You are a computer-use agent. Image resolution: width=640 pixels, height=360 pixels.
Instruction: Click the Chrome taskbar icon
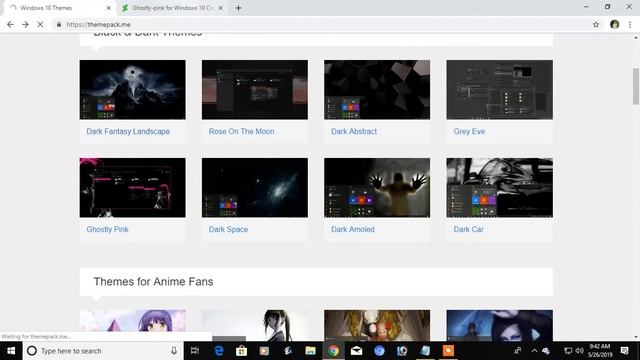(x=333, y=351)
